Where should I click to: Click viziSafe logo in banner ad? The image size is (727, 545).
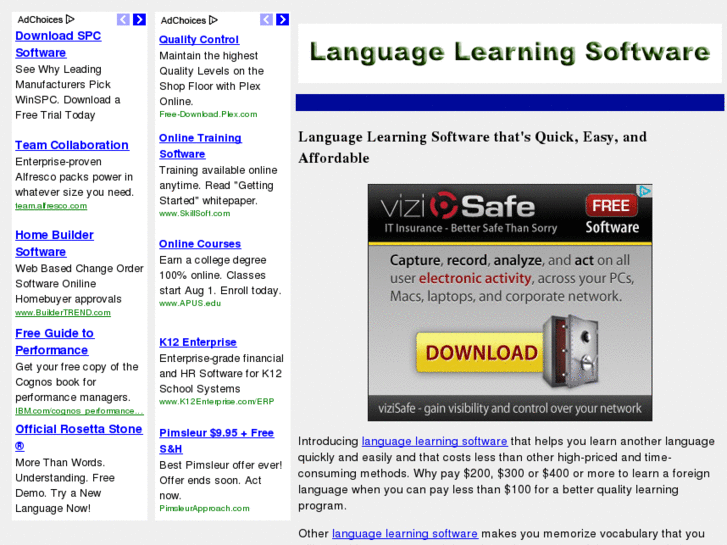tap(458, 206)
